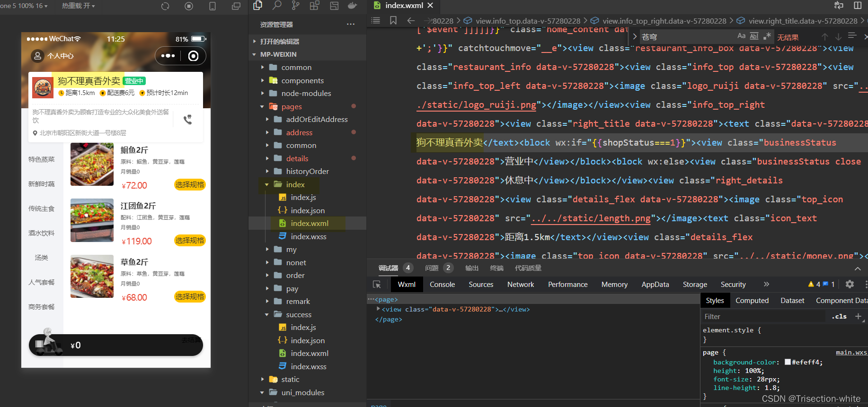Click the phone device icon in simulator toolbar

click(213, 6)
